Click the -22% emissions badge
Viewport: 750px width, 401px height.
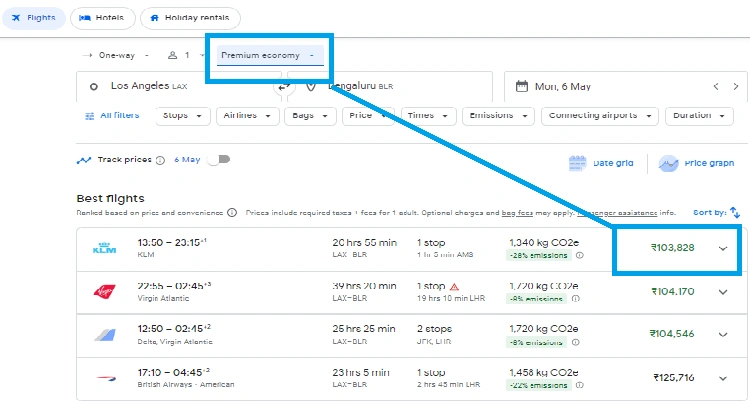539,385
